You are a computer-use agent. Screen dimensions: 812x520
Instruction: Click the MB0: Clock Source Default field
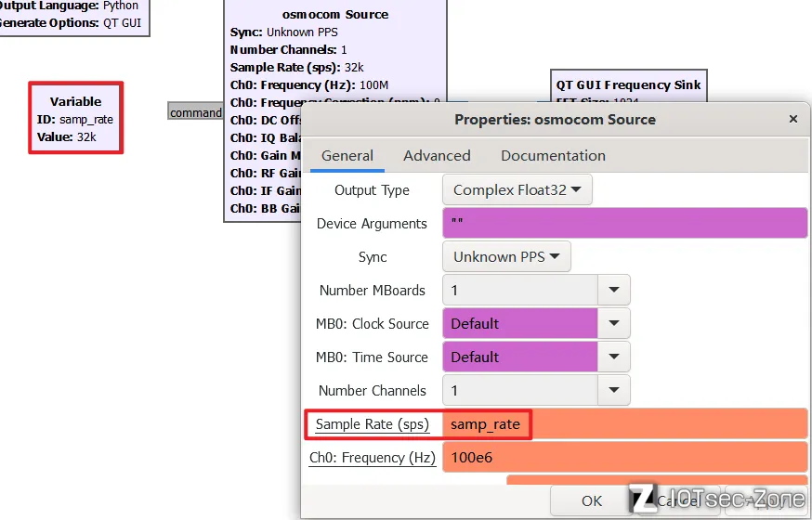pos(520,323)
